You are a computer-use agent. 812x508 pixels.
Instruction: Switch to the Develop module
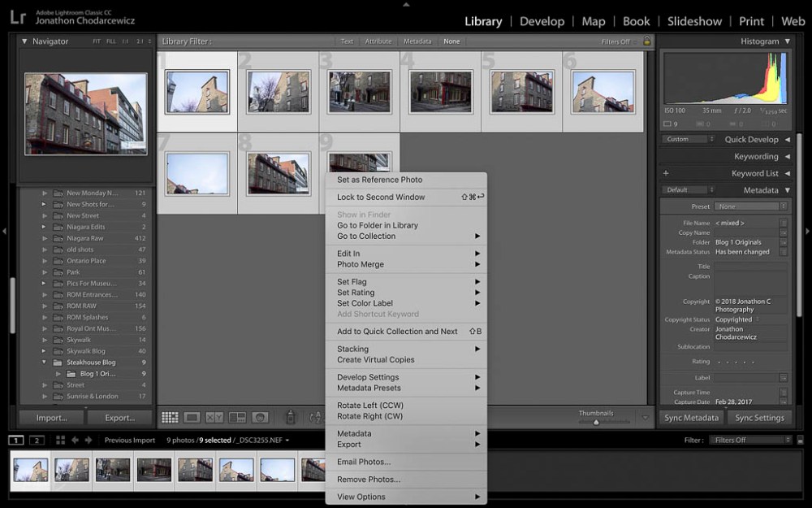pos(542,21)
